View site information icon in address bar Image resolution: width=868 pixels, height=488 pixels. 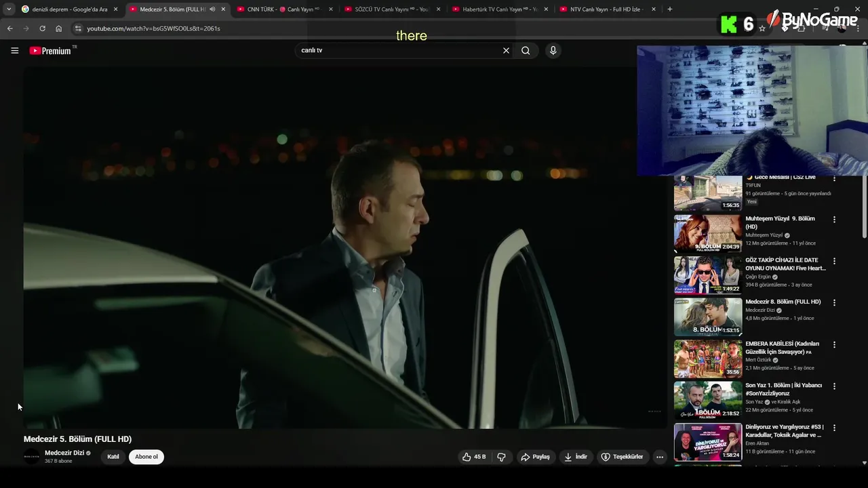(78, 28)
